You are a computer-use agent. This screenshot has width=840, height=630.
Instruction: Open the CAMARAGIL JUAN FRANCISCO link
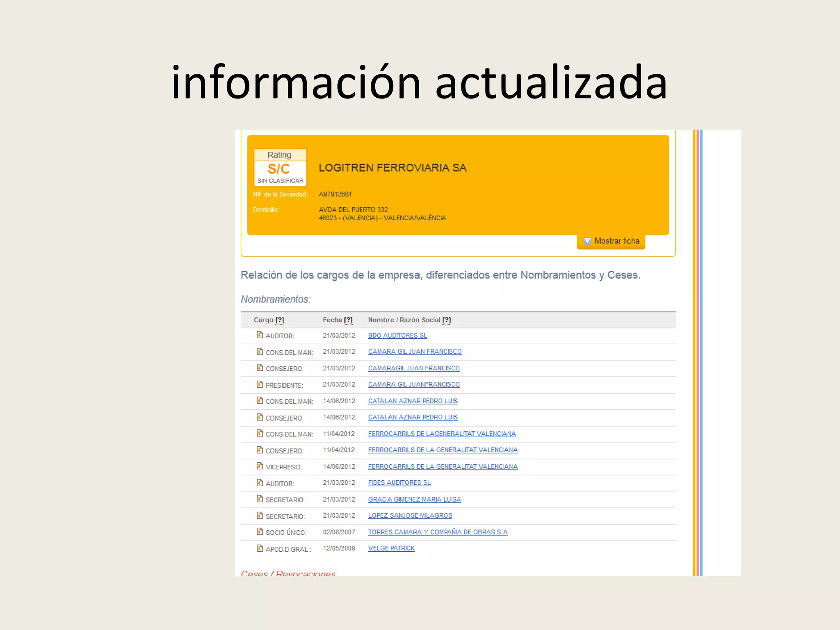coord(414,368)
